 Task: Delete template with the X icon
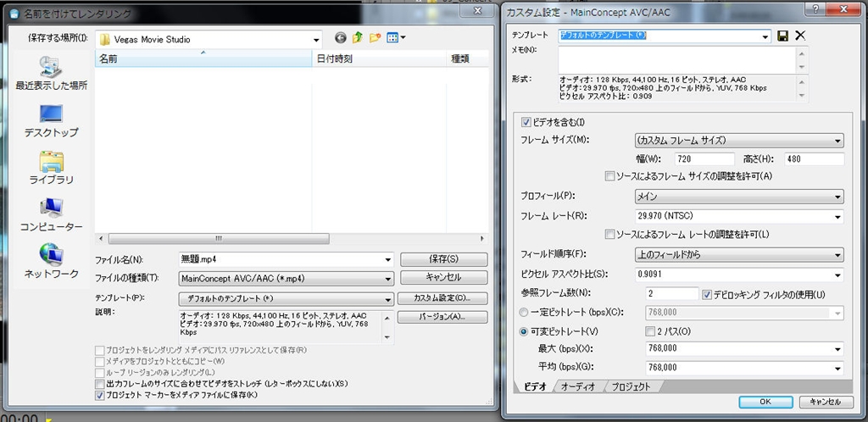point(800,36)
